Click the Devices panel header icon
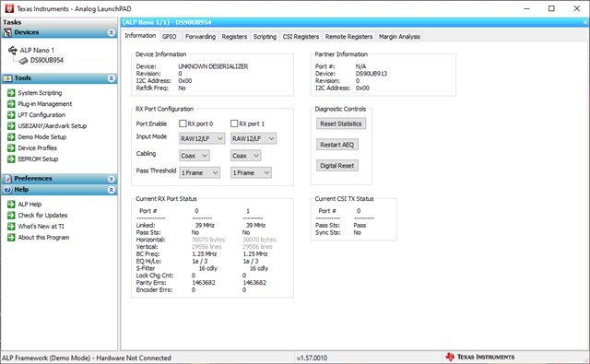This screenshot has width=590, height=364. pyautogui.click(x=7, y=33)
